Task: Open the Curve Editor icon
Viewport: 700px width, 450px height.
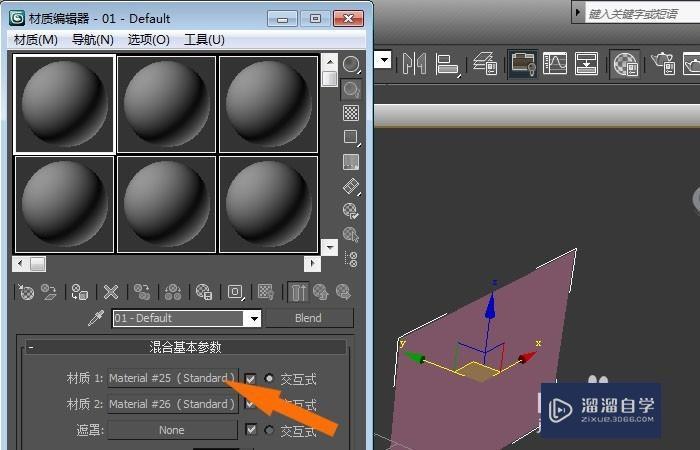Action: tap(555, 63)
